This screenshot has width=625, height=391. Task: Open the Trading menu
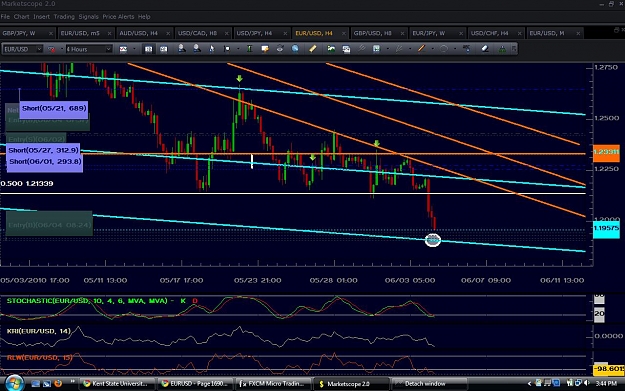(64, 17)
